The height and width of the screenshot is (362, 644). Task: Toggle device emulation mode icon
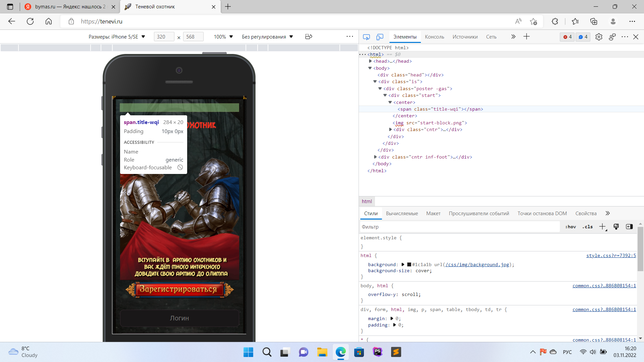[380, 37]
